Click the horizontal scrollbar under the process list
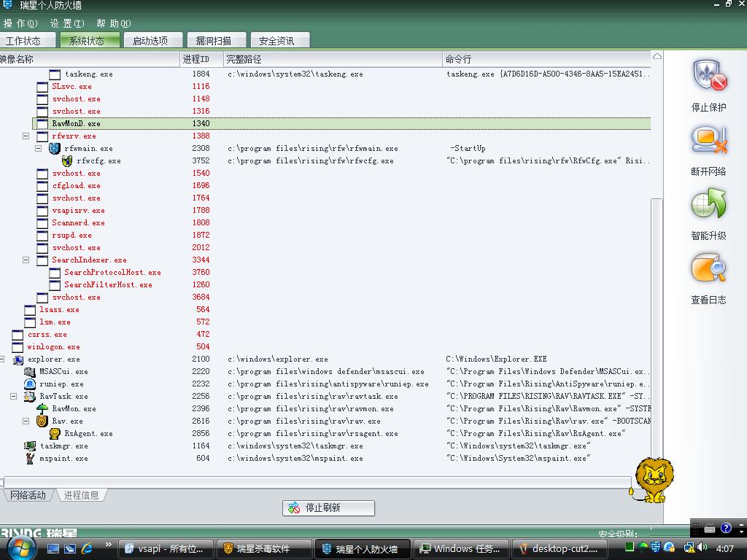This screenshot has height=560, width=747. point(317,482)
